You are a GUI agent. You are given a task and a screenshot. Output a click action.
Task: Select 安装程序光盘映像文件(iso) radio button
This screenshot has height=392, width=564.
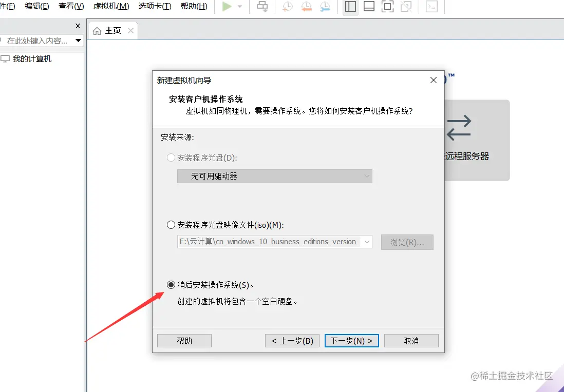[x=171, y=225]
